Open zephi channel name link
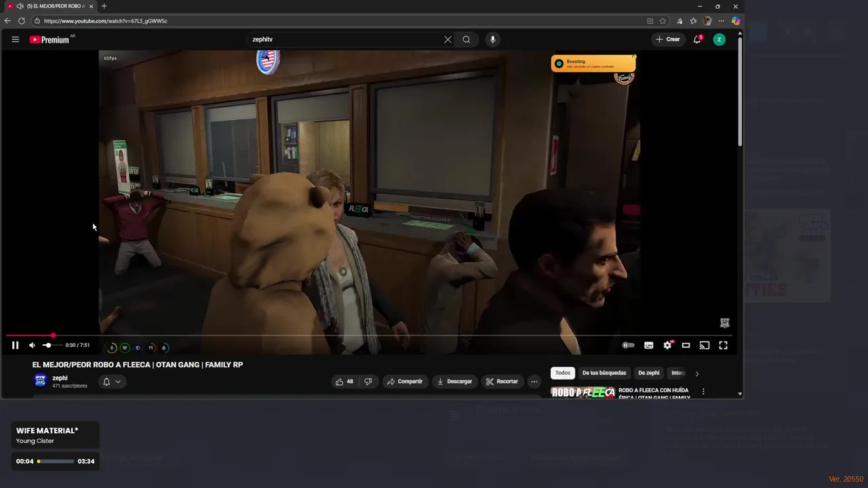 point(60,378)
